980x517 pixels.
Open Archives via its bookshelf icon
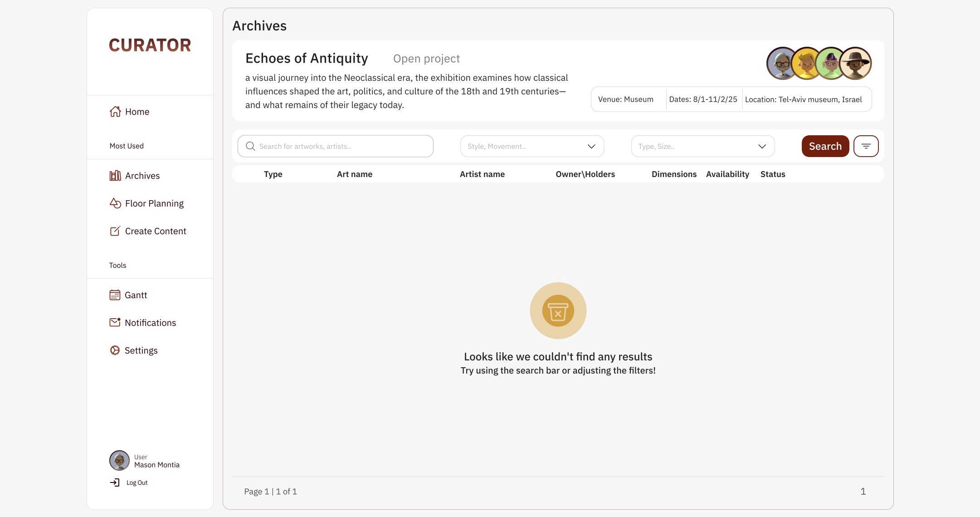(x=115, y=176)
